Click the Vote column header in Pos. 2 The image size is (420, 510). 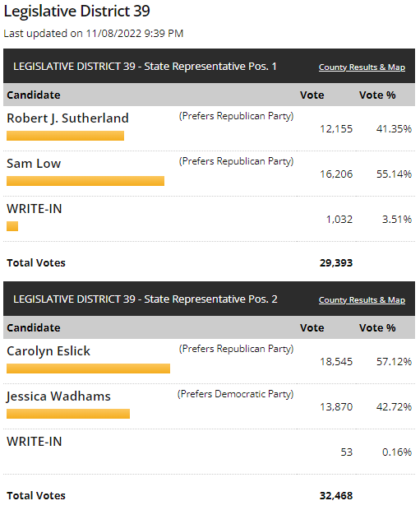(312, 328)
